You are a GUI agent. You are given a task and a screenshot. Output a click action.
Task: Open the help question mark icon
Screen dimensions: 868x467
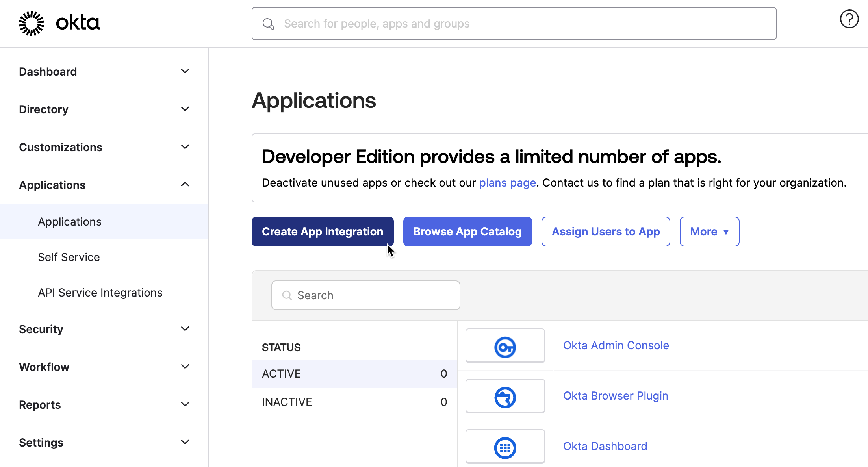click(x=849, y=19)
